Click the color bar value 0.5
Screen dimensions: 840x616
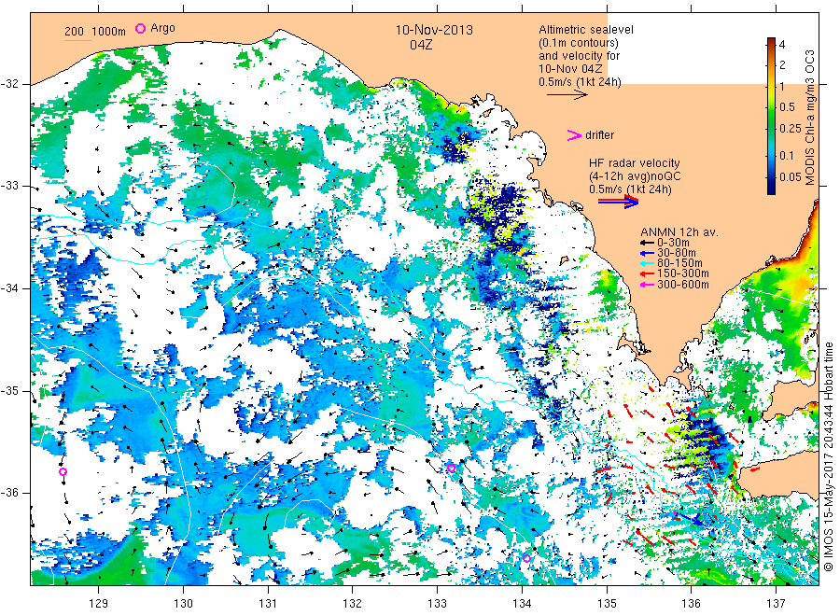(787, 107)
